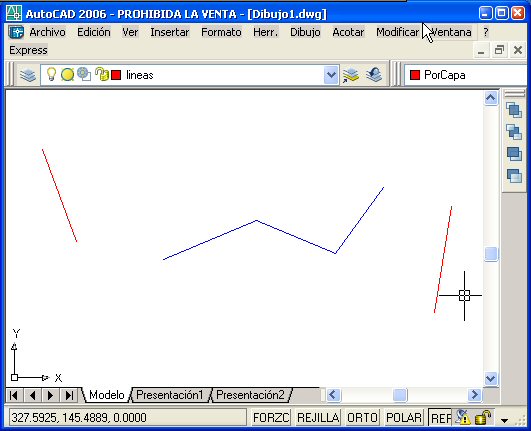The image size is (531, 431).
Task: Toggle the REJILLA grid button
Action: tap(318, 417)
